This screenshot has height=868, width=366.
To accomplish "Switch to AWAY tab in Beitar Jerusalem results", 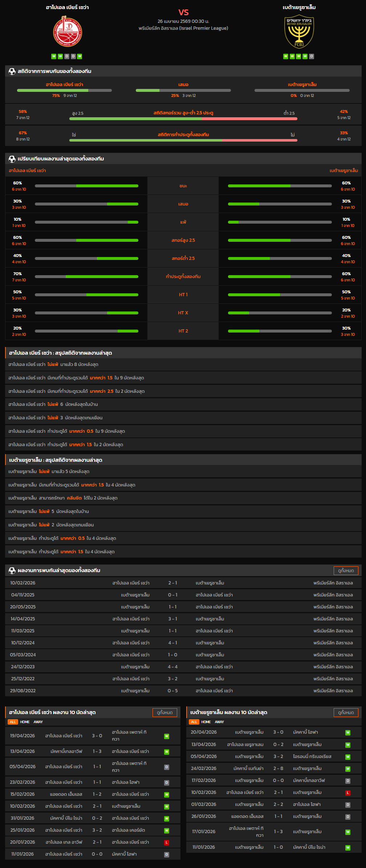I will (x=219, y=722).
